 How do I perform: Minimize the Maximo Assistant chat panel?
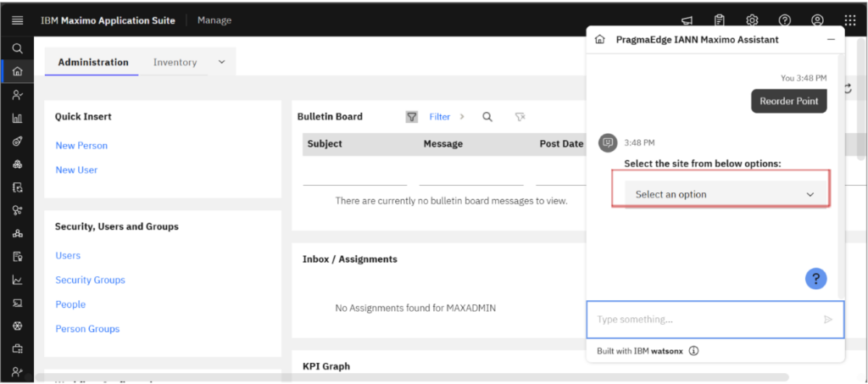click(831, 40)
